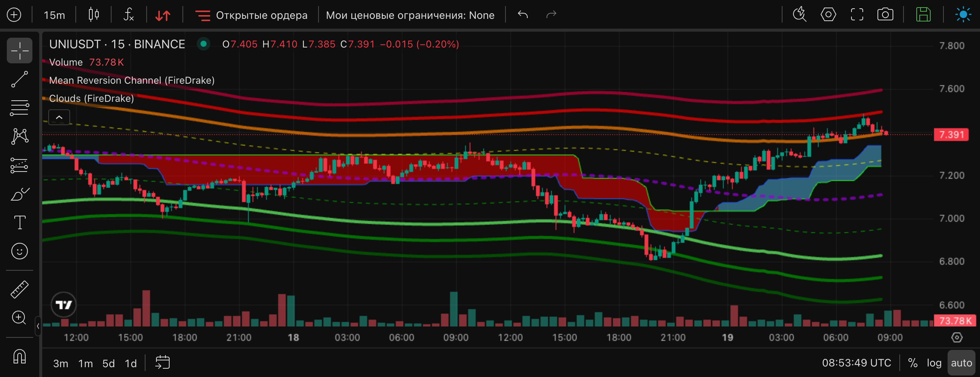Open the quick search lightning icon
Viewport: 980px width, 377px height.
799,15
